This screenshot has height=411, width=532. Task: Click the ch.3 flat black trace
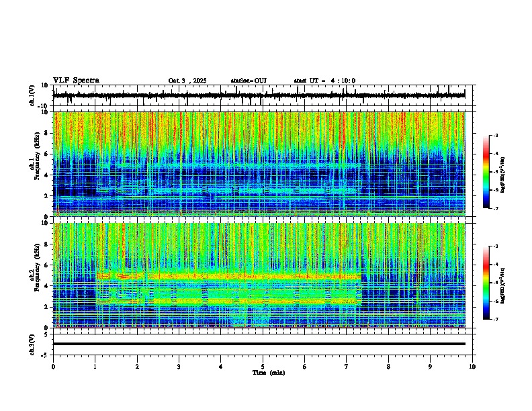click(259, 344)
